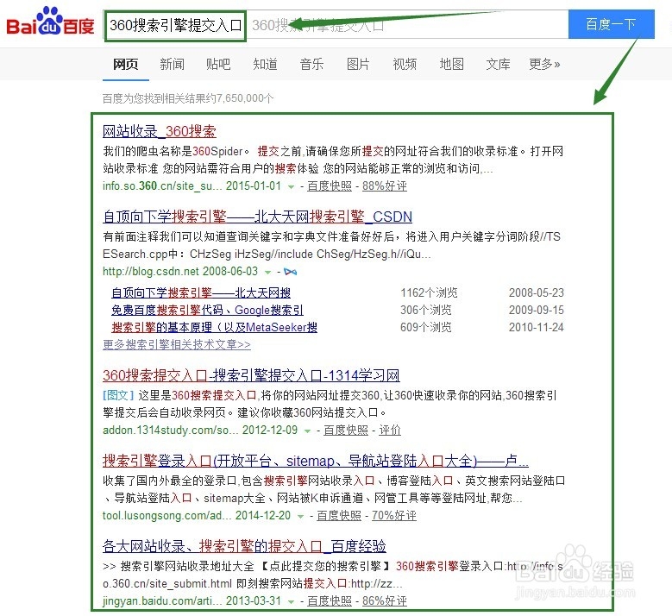Screen dimensions: 672x616
Task: Click the 70%好评 rating link
Action: coord(394,516)
